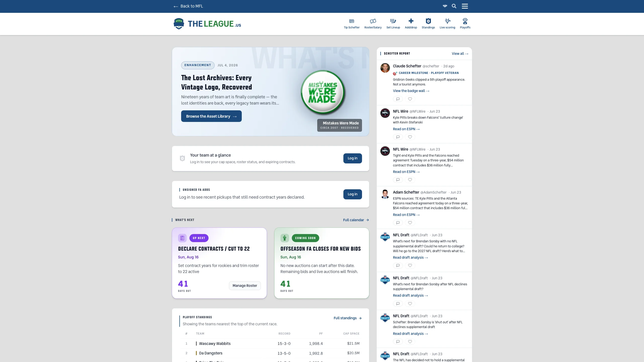Go Back to MFL
This screenshot has height=362, width=644.
point(188,6)
